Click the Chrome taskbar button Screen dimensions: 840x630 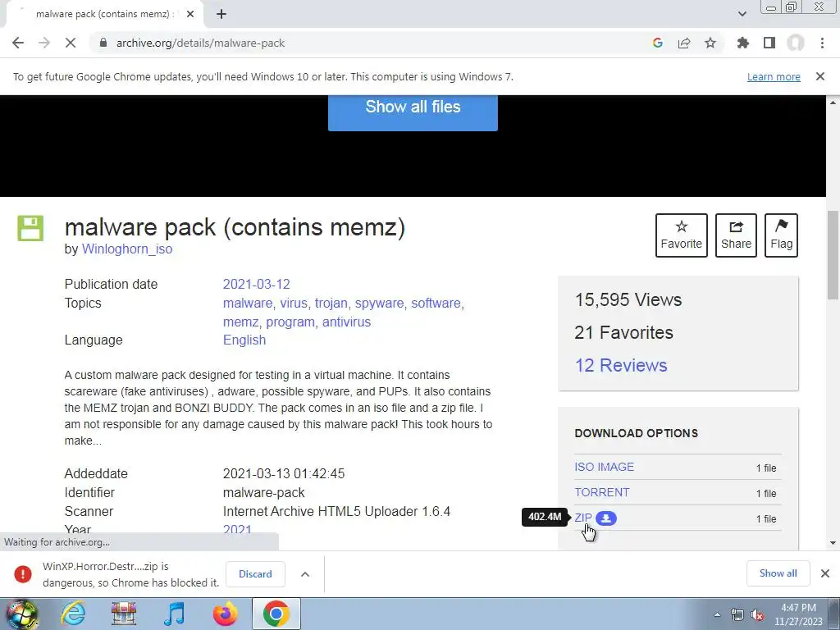point(276,614)
